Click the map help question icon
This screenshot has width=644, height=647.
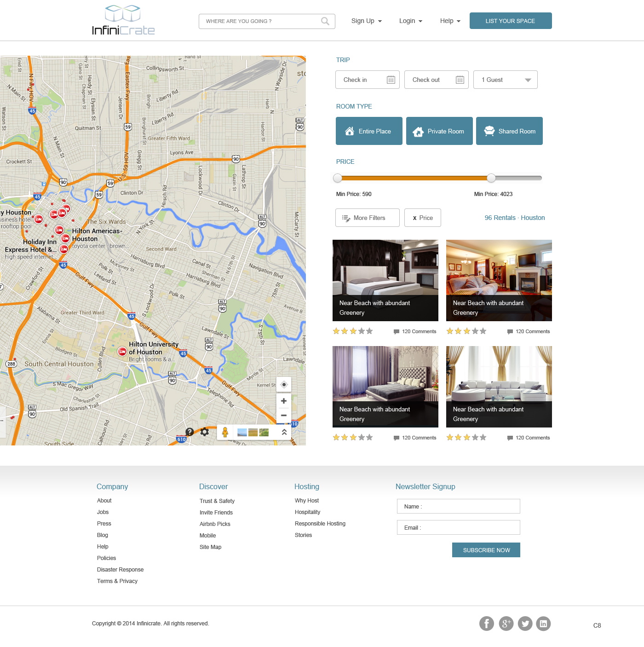click(x=190, y=432)
